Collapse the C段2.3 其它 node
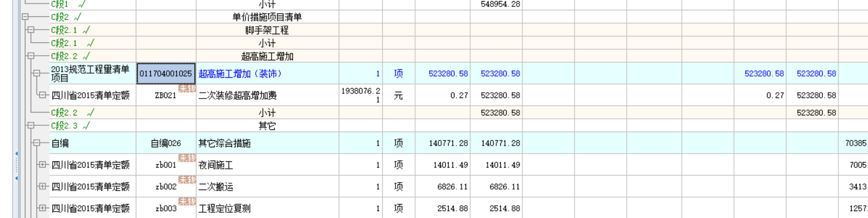 tap(31, 124)
